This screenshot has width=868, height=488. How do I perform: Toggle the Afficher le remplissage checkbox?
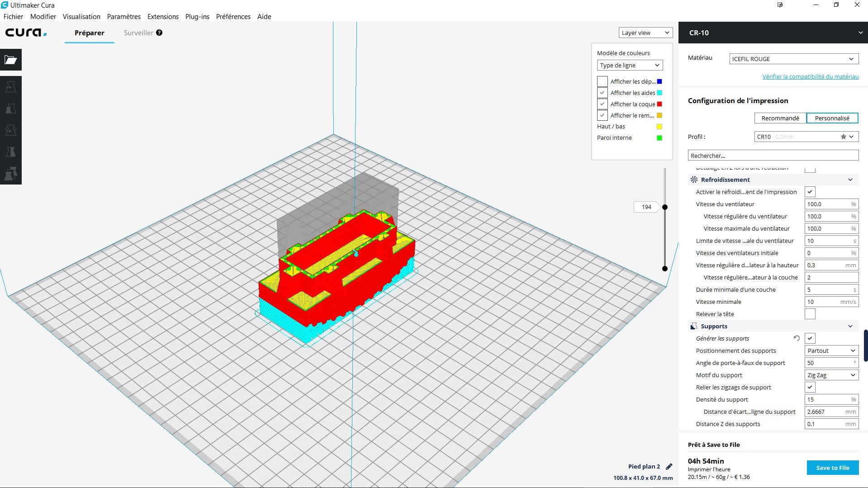(x=602, y=115)
